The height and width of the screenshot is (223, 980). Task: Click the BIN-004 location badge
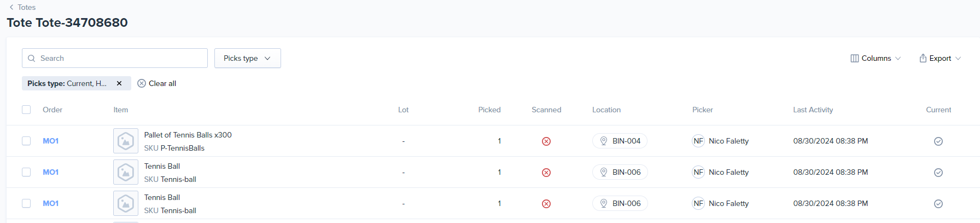pos(620,141)
